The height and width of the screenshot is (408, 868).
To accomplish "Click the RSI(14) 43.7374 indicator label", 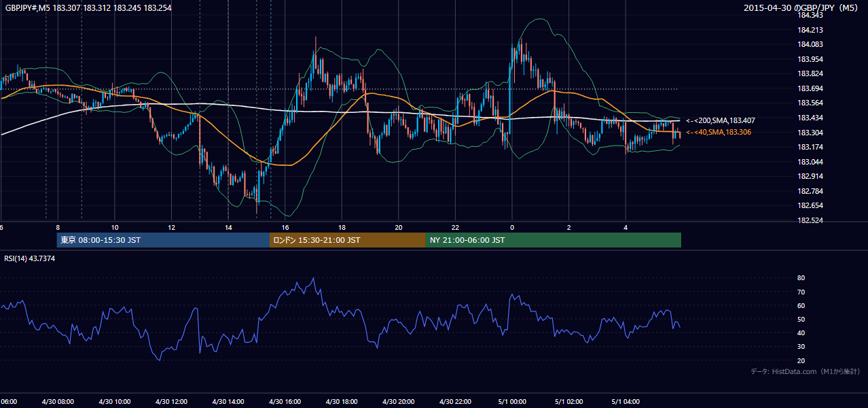I will pyautogui.click(x=30, y=258).
